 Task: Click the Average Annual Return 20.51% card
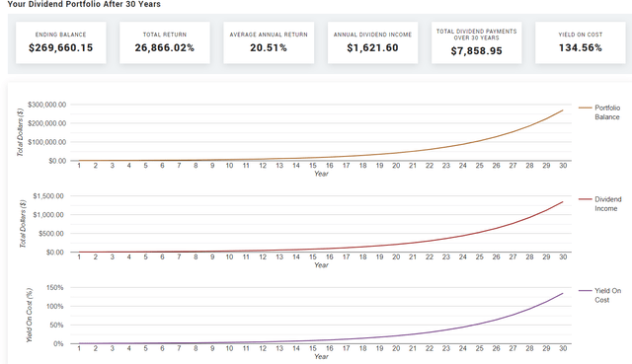pyautogui.click(x=269, y=42)
